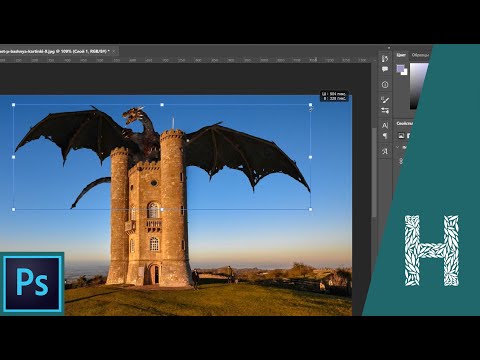Image resolution: width=480 pixels, height=360 pixels.
Task: Click the middle-right transform handle
Action: (311, 157)
